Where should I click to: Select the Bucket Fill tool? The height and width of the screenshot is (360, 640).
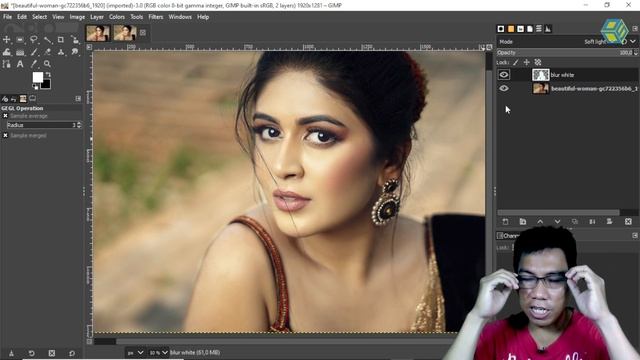click(x=7, y=52)
